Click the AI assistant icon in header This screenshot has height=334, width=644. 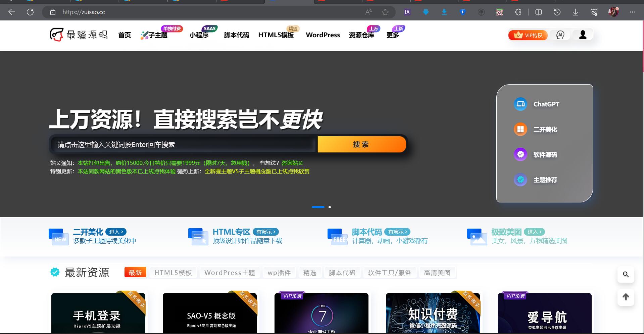pos(560,35)
